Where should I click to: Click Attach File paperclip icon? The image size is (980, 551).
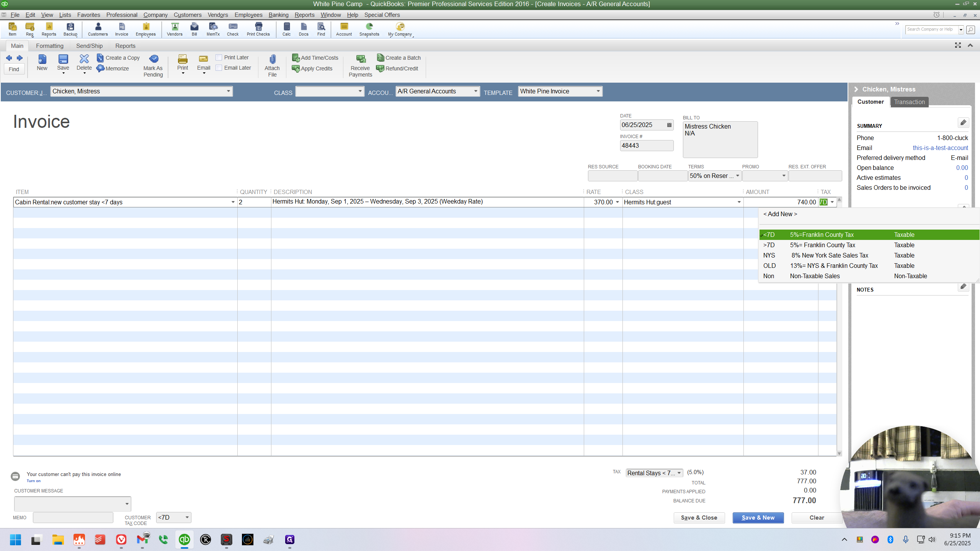click(272, 66)
